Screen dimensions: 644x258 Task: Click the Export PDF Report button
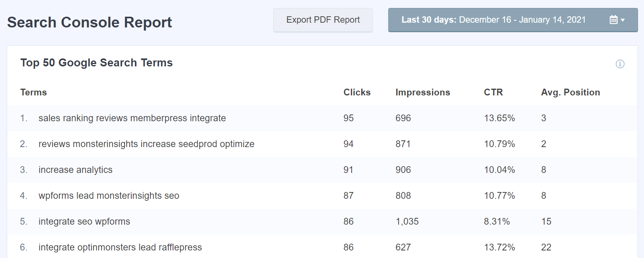[x=323, y=19]
